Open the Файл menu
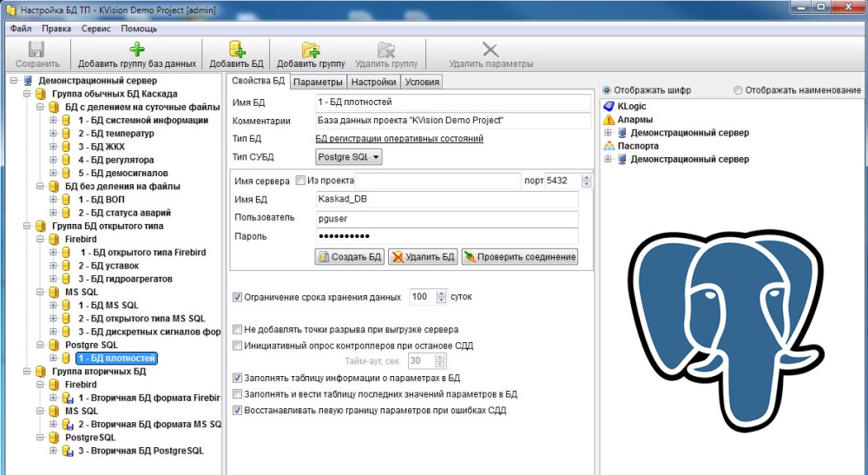 (x=21, y=29)
